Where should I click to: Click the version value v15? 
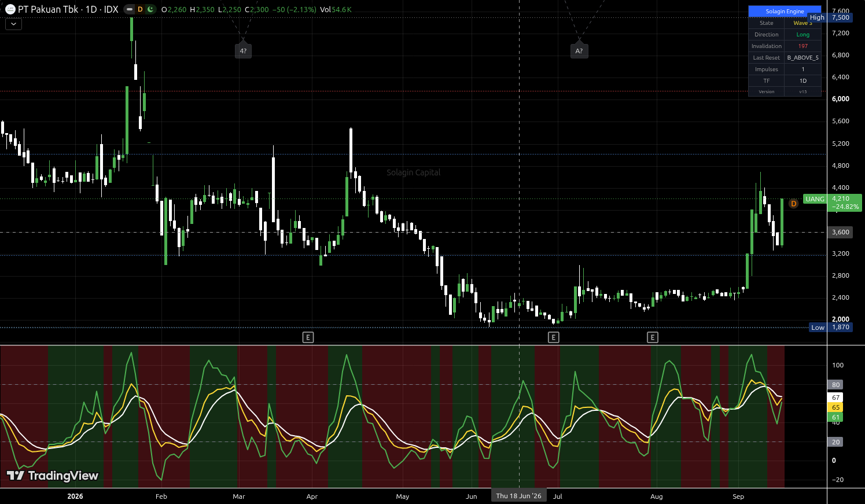803,91
